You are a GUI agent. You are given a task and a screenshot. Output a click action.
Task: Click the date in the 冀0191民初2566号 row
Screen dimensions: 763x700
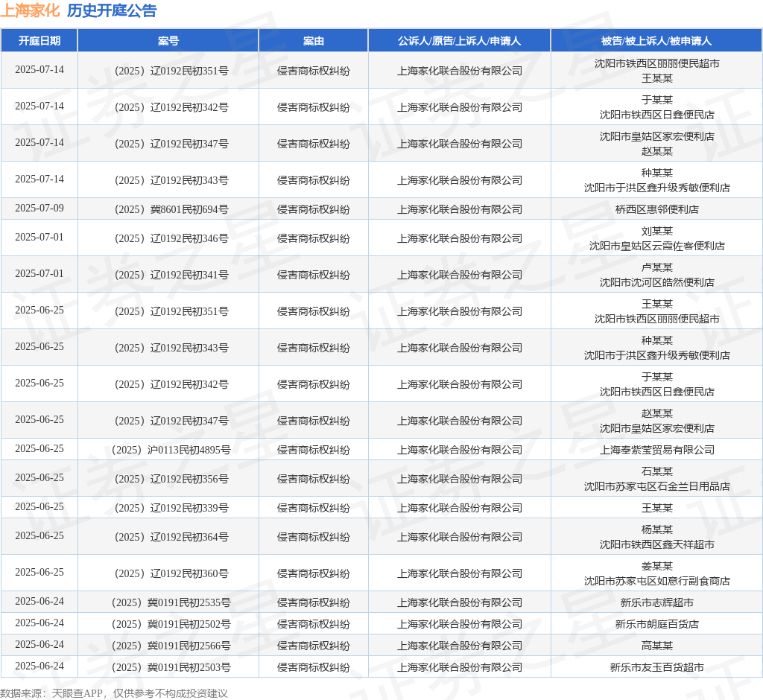coord(39,645)
